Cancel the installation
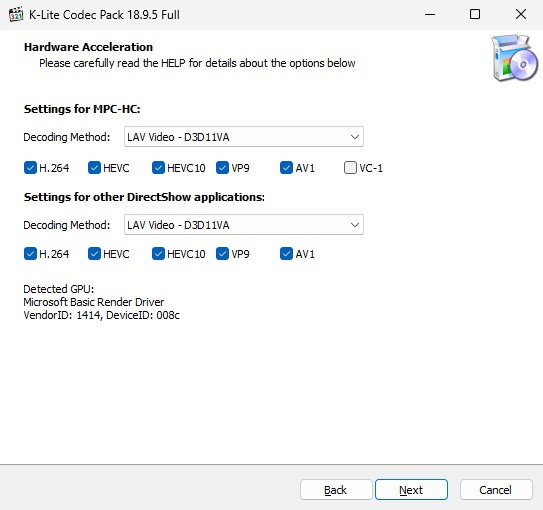Viewport: 543px width, 510px height. (x=496, y=490)
